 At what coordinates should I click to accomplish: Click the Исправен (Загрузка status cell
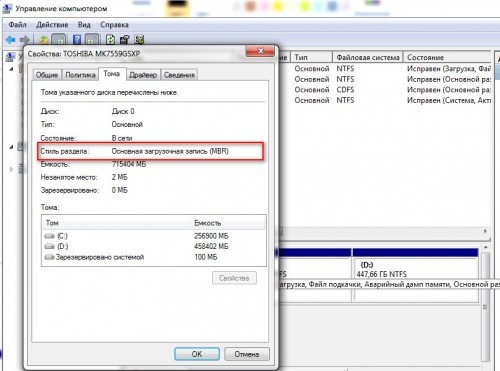[449, 69]
